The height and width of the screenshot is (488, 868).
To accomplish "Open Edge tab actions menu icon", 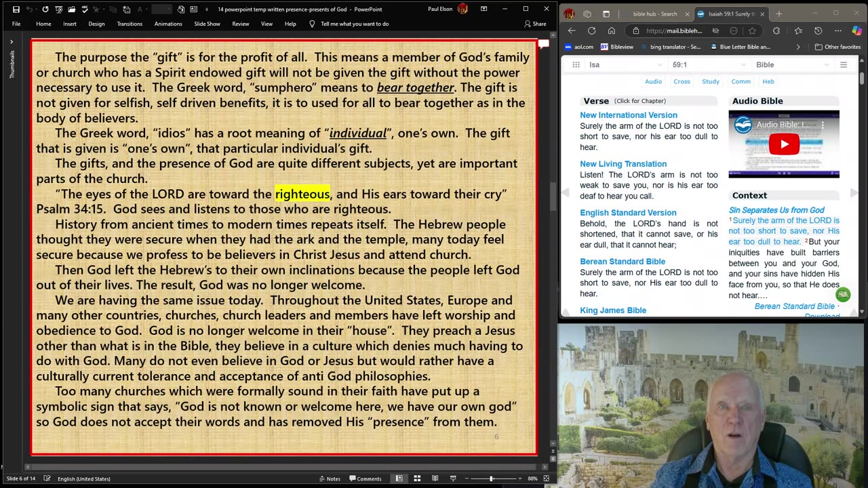I will pyautogui.click(x=606, y=14).
